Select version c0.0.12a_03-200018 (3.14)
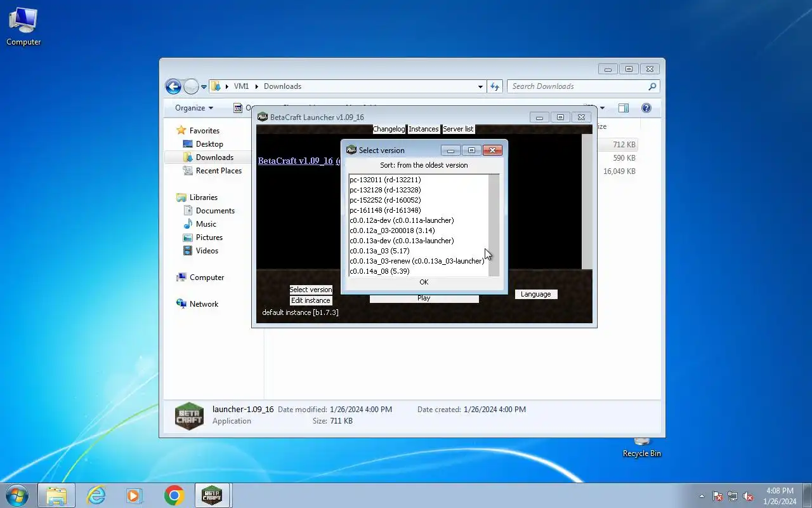 tap(418, 231)
